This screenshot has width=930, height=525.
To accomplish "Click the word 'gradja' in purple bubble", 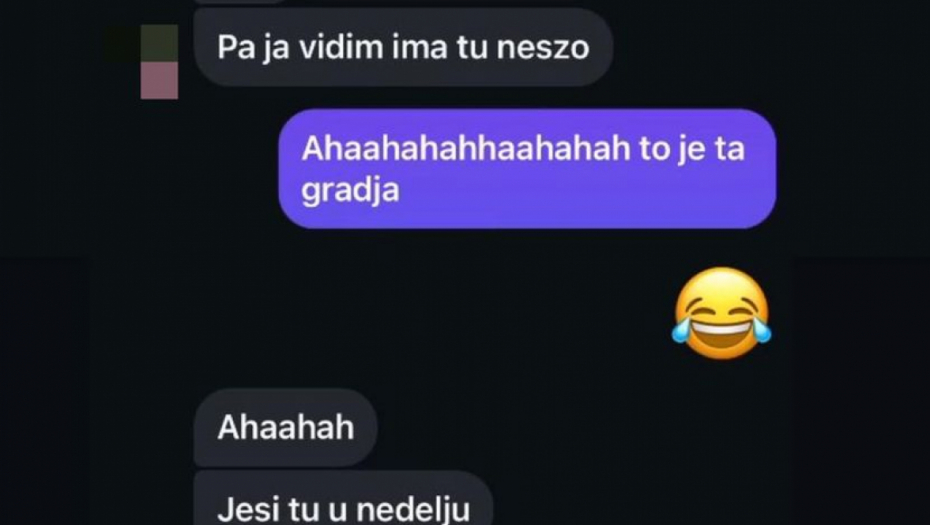I will click(351, 191).
